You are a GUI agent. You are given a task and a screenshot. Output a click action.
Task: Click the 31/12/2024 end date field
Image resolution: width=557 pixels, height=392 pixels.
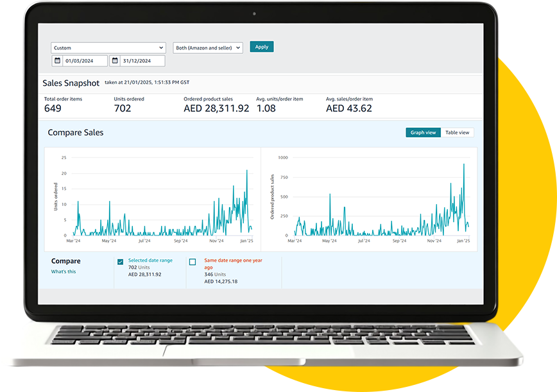(x=142, y=61)
